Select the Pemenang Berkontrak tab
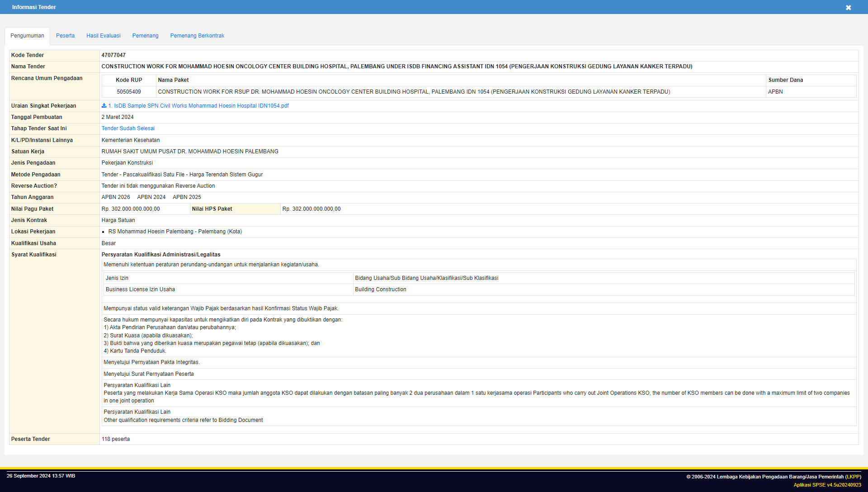Screen dimensions: 868x492 tap(197, 36)
